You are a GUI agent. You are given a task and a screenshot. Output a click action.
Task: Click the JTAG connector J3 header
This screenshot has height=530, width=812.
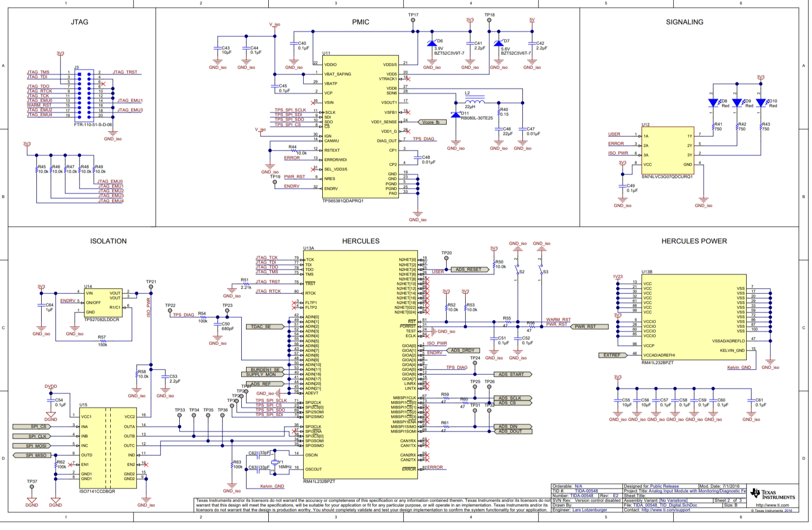88,96
